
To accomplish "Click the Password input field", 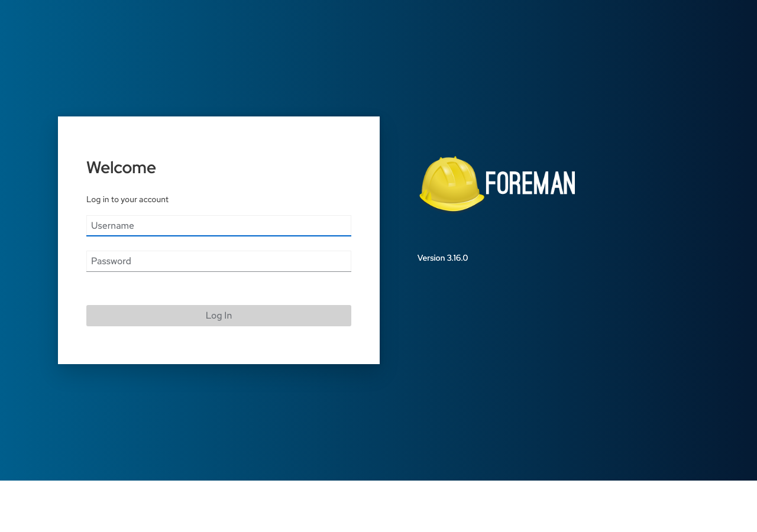I will pos(219,260).
